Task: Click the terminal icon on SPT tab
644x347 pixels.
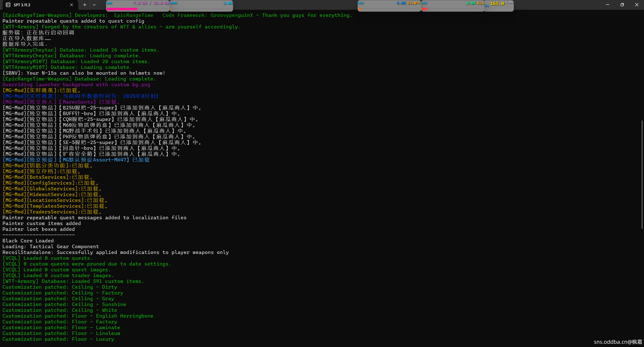Action: [x=8, y=5]
